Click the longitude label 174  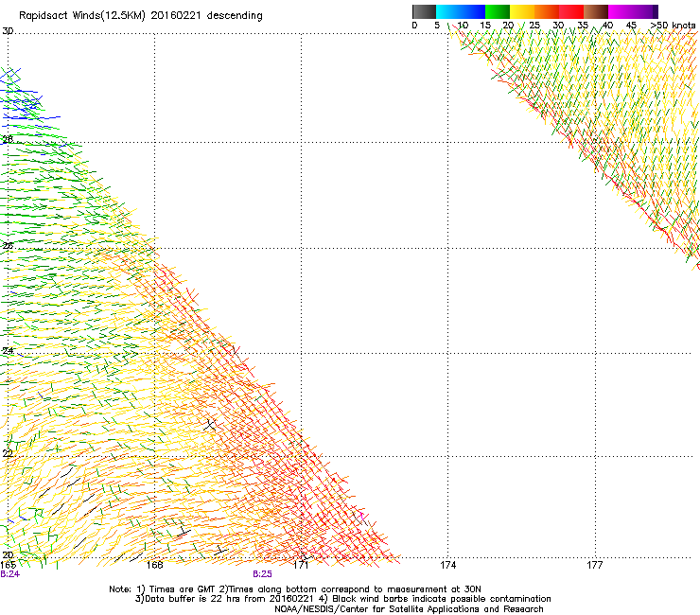click(x=447, y=565)
